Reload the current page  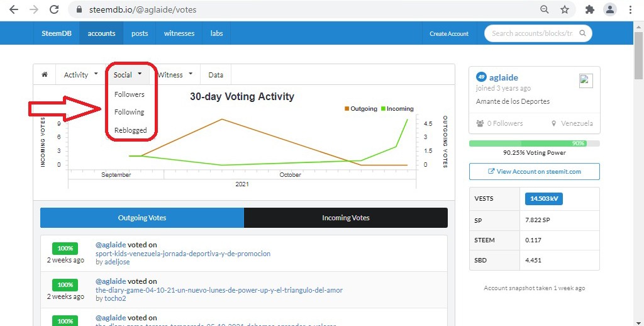pos(54,9)
